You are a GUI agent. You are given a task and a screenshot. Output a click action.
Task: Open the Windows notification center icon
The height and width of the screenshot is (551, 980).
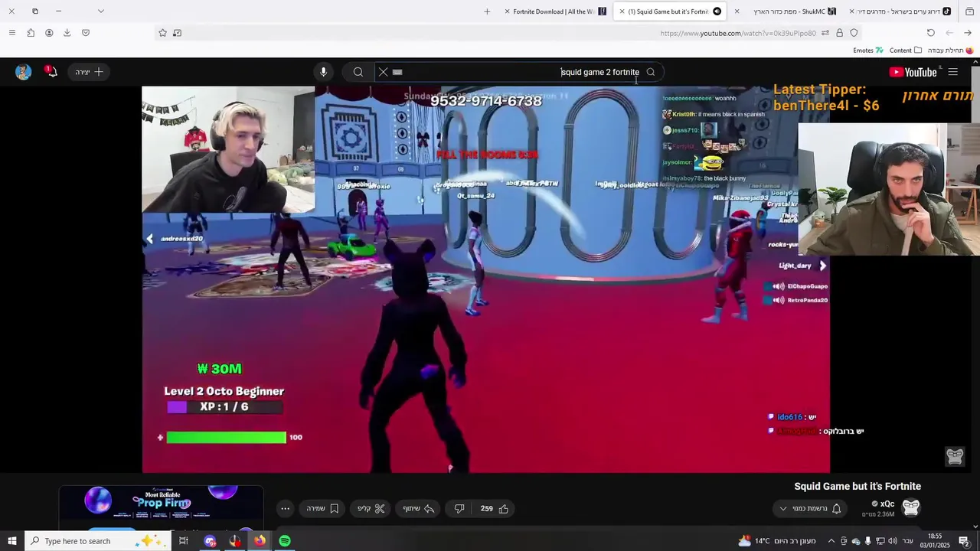tap(964, 541)
